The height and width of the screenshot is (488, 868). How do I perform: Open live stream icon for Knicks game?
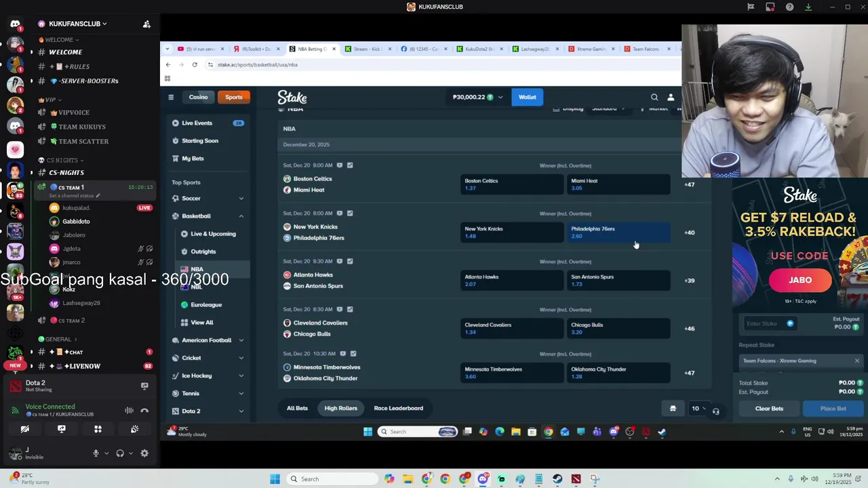pyautogui.click(x=340, y=213)
